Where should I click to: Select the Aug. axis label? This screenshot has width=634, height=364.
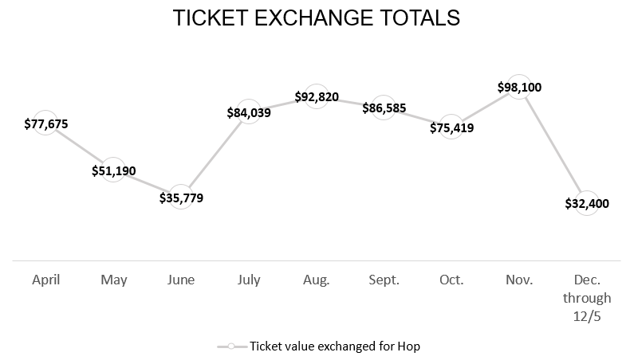[x=316, y=280]
